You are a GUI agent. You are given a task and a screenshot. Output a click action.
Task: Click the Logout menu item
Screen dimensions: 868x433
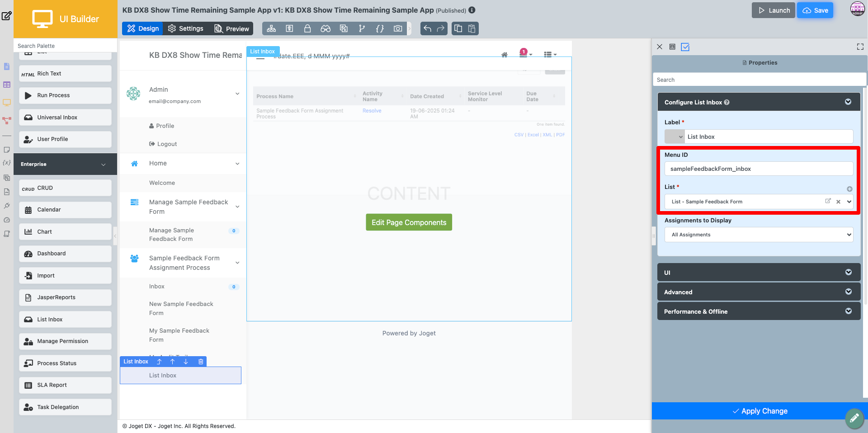[x=163, y=144]
